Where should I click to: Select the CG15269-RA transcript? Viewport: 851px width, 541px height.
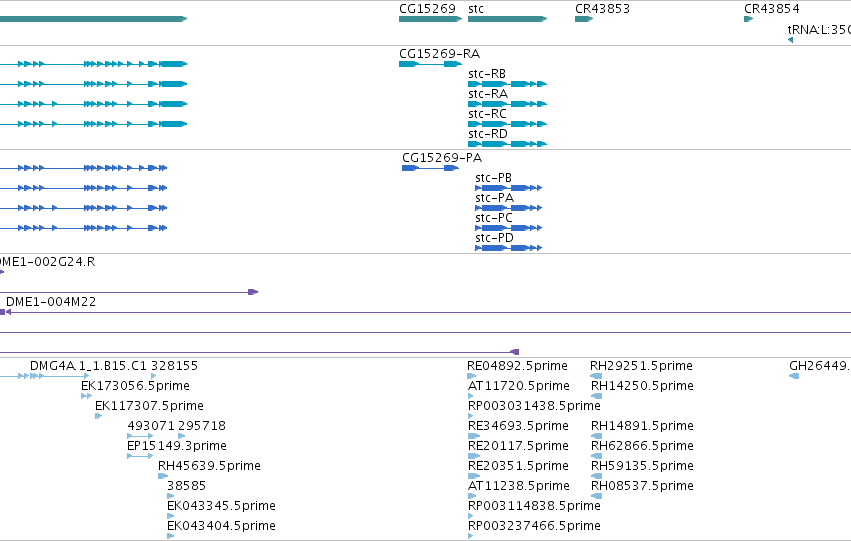pyautogui.click(x=430, y=64)
